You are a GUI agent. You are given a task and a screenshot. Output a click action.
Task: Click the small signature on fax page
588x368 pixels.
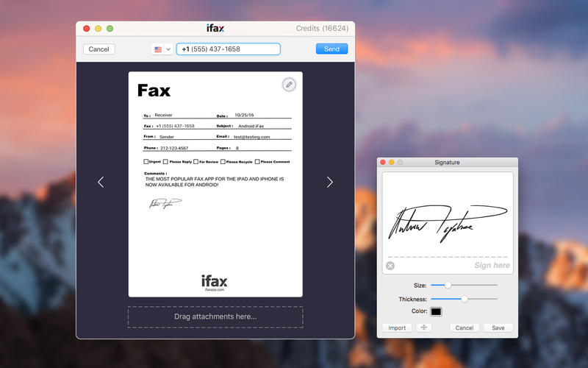click(x=165, y=204)
